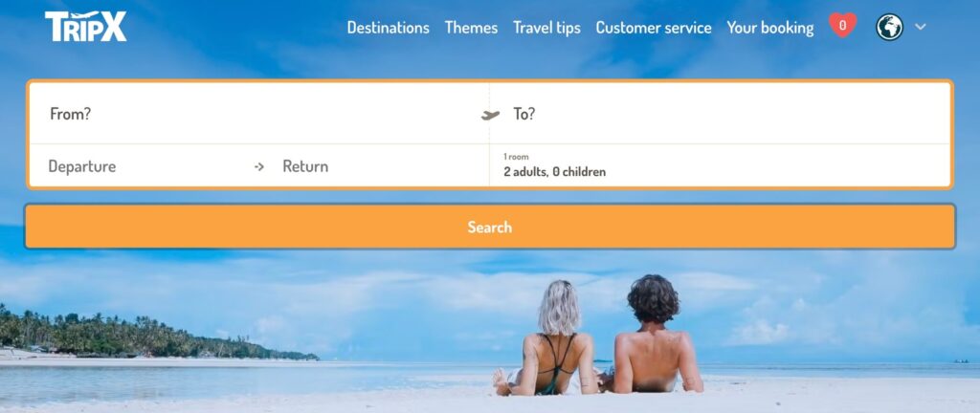The height and width of the screenshot is (413, 980).
Task: Click the beach couple background photo
Action: click(x=600, y=337)
